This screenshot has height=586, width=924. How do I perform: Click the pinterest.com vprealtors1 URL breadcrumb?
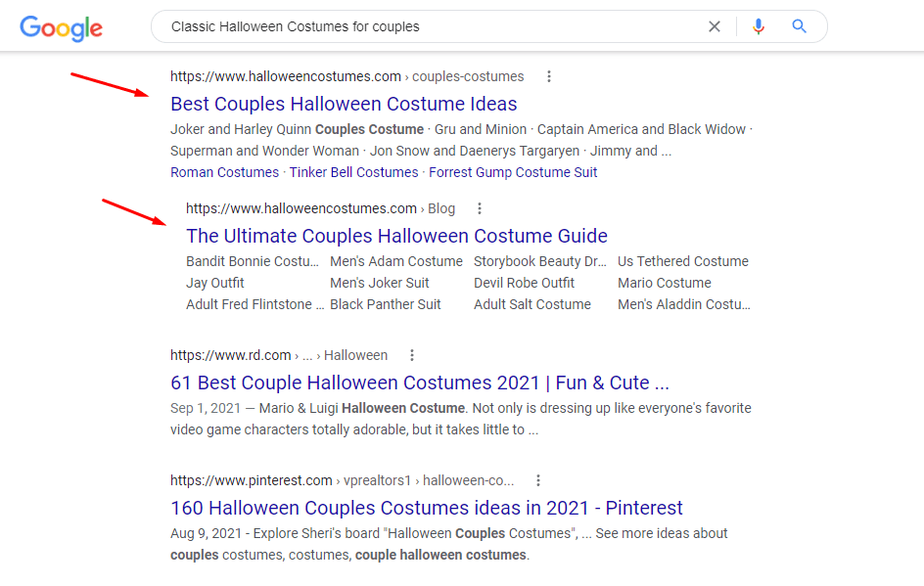[x=342, y=480]
